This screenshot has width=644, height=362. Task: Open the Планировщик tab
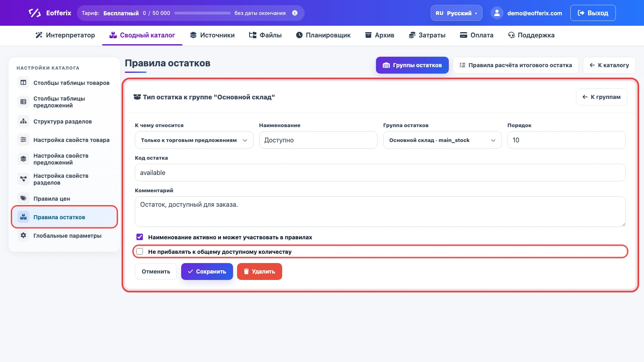tap(323, 35)
